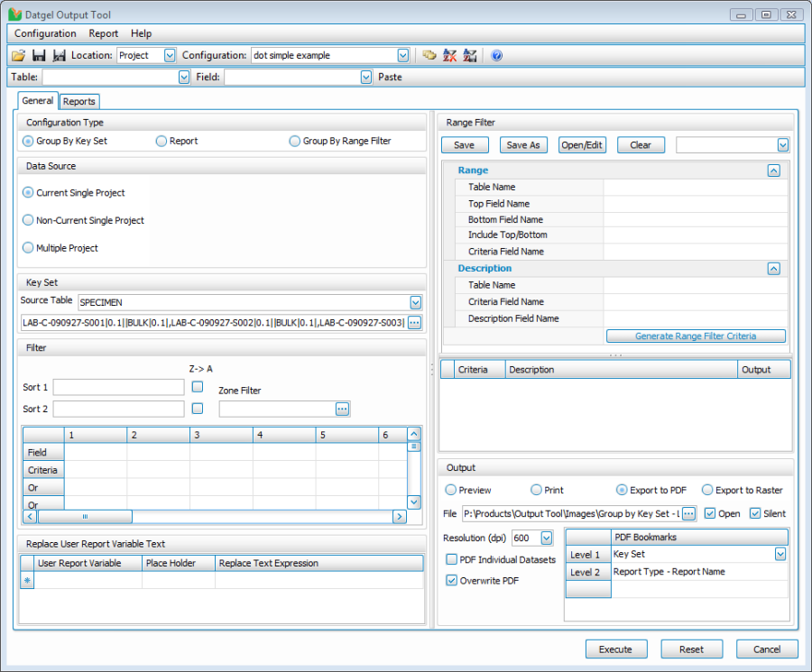Open the Zone Filter ellipsis browse button
Viewport: 812px width, 672px height.
[x=342, y=409]
